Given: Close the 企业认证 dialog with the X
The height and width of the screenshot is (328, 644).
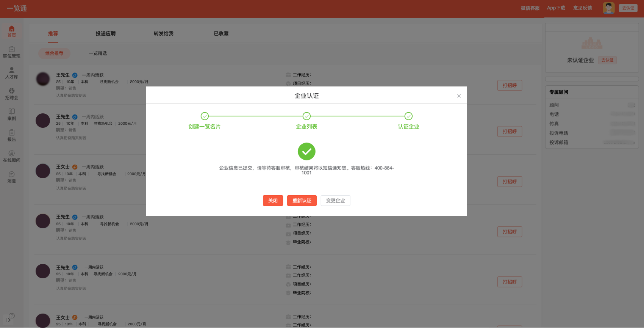Looking at the screenshot, I should click(459, 96).
